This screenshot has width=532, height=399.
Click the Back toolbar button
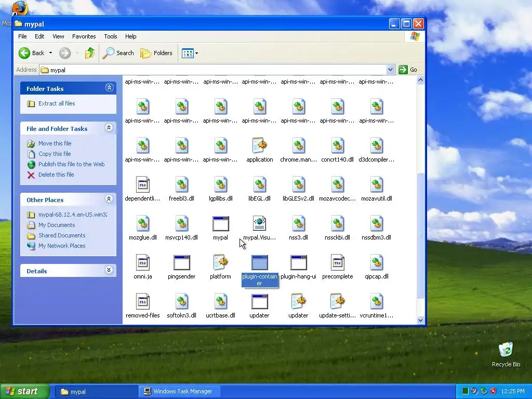click(x=31, y=53)
